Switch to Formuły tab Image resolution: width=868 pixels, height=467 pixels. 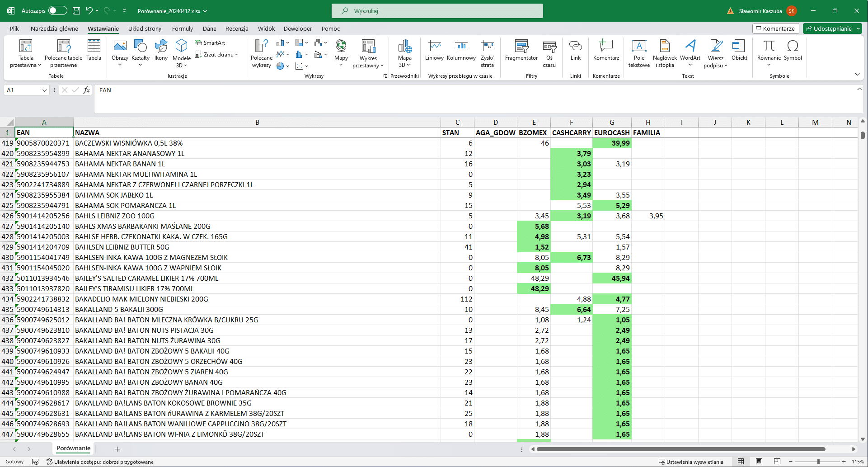tap(183, 28)
